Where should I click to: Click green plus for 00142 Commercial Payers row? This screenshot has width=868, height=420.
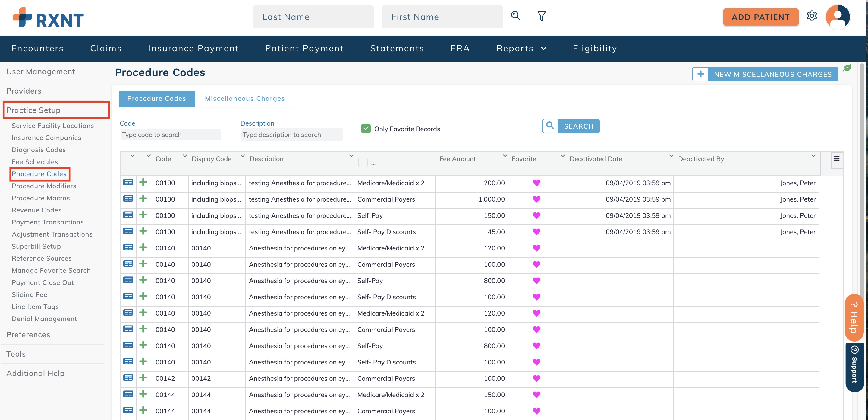point(143,378)
